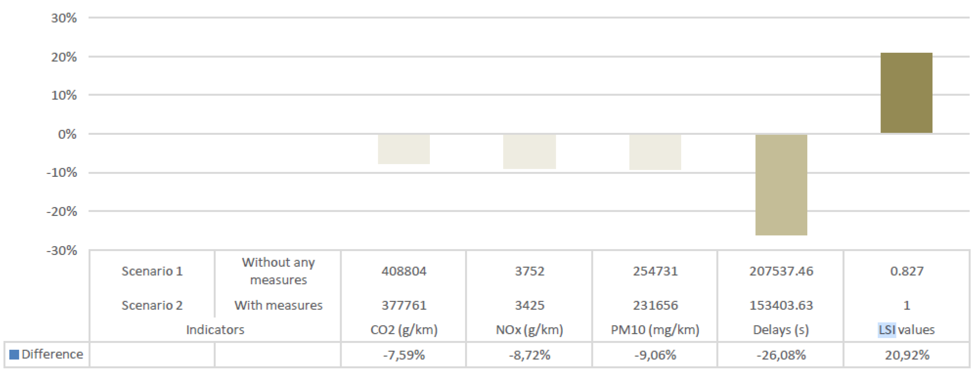Click the blue Difference legend swatch
This screenshot has width=980, height=379.
14,354
